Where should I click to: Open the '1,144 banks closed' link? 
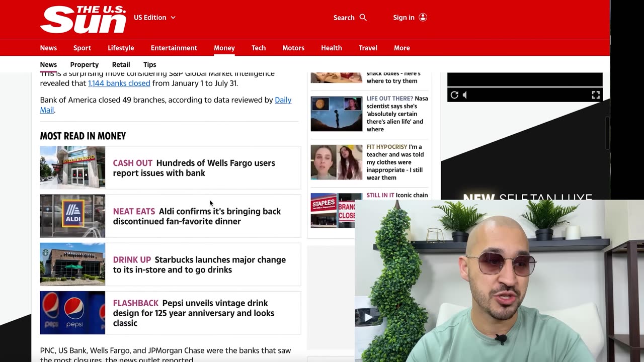pyautogui.click(x=119, y=83)
